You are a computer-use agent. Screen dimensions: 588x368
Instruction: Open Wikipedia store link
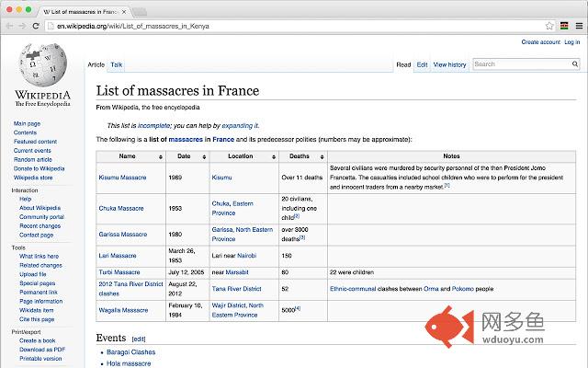click(33, 178)
